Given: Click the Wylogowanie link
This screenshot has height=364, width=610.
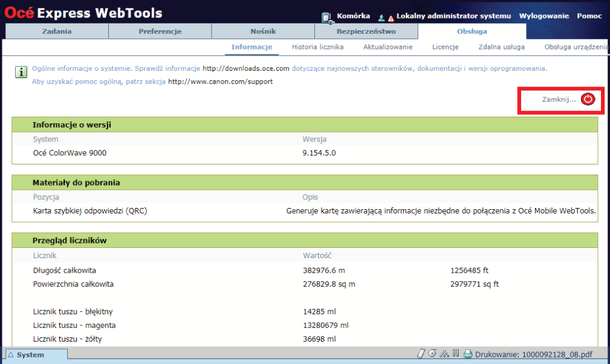Looking at the screenshot, I should [544, 16].
